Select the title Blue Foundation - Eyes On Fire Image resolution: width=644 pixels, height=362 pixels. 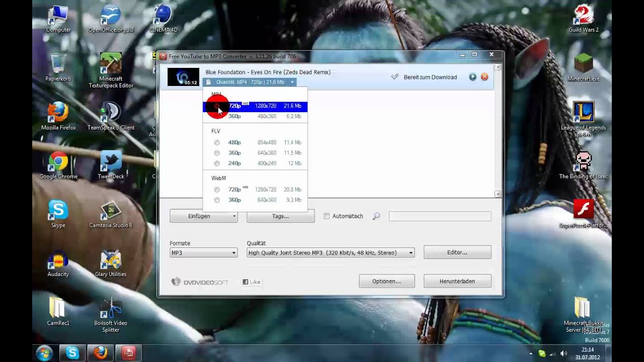[x=268, y=72]
